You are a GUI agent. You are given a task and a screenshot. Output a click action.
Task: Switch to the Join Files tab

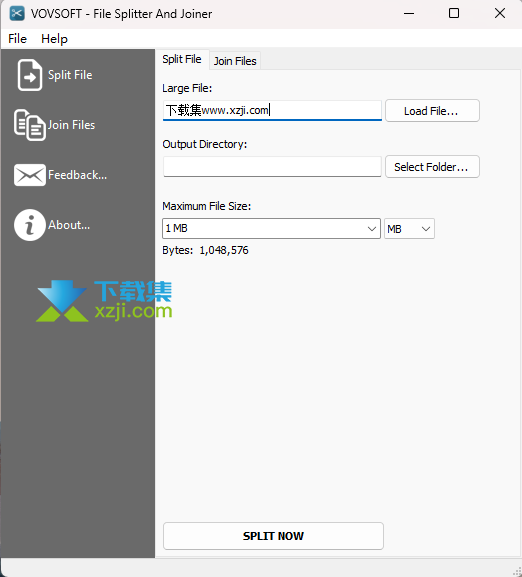235,61
